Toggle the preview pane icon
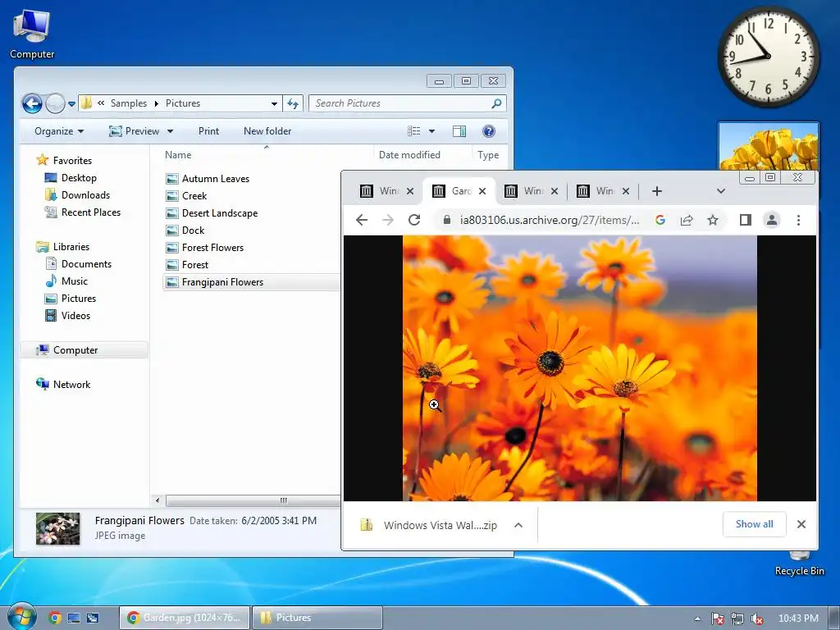Viewport: 840px width, 630px height. point(459,131)
